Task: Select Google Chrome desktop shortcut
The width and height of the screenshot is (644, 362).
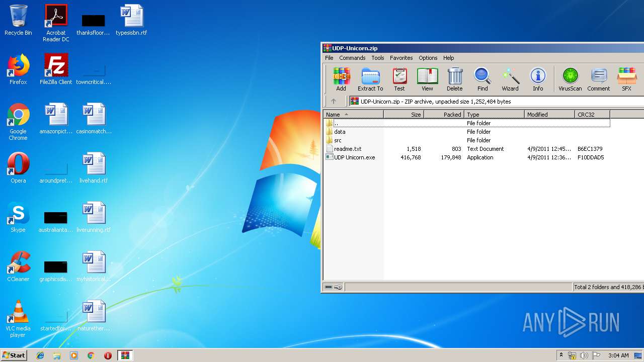Action: (18, 122)
